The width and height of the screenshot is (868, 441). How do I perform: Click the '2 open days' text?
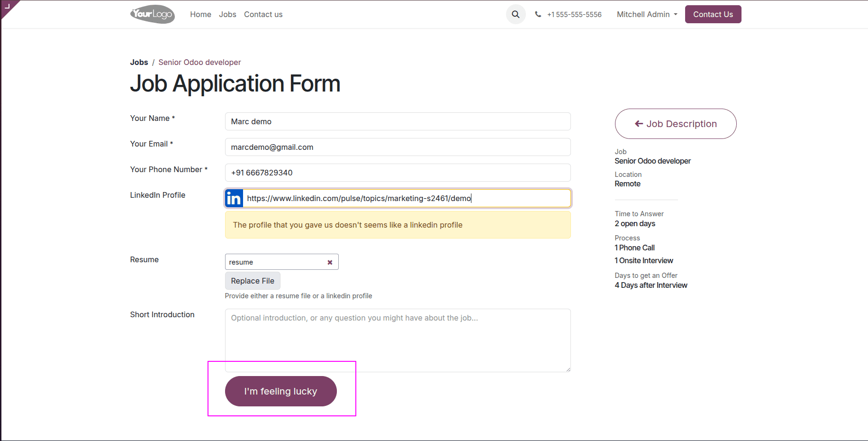pyautogui.click(x=635, y=224)
